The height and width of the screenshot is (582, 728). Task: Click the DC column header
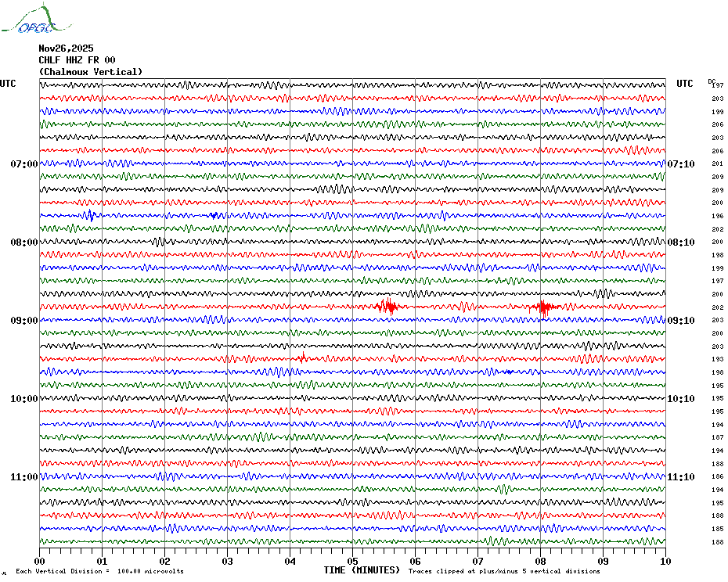point(712,81)
